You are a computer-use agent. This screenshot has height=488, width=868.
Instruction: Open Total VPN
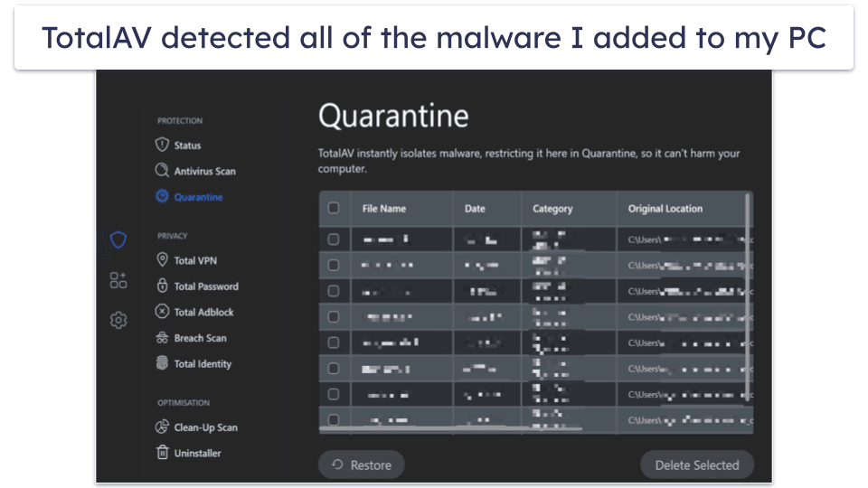point(195,260)
